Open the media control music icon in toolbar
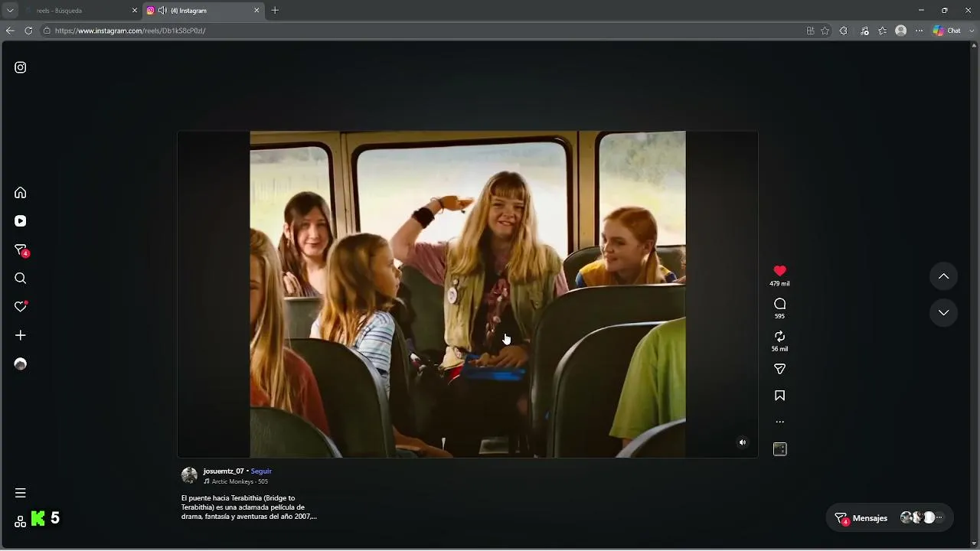Image resolution: width=980 pixels, height=551 pixels. (864, 31)
